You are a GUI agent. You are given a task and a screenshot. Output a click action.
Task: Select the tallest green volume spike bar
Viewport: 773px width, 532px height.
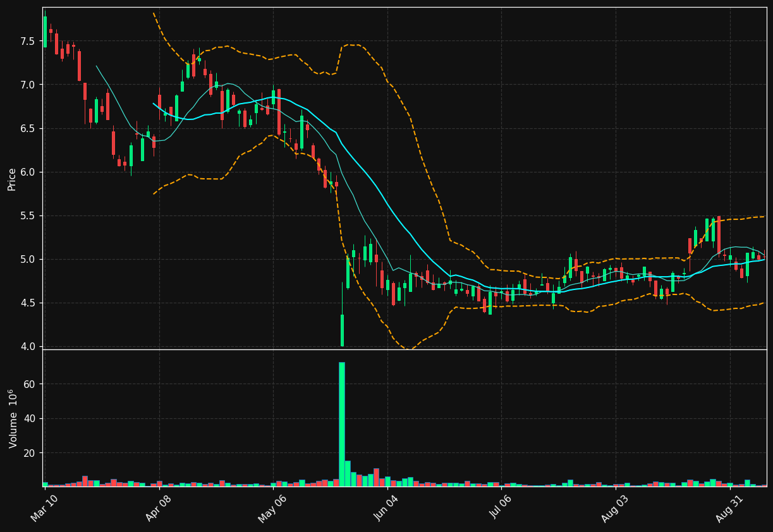342,424
